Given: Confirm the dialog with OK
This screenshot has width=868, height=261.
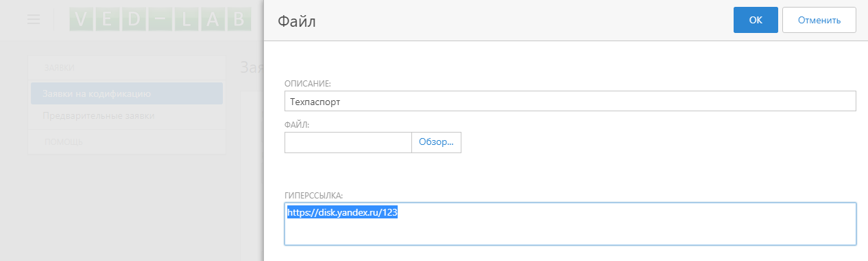Looking at the screenshot, I should pos(756,20).
